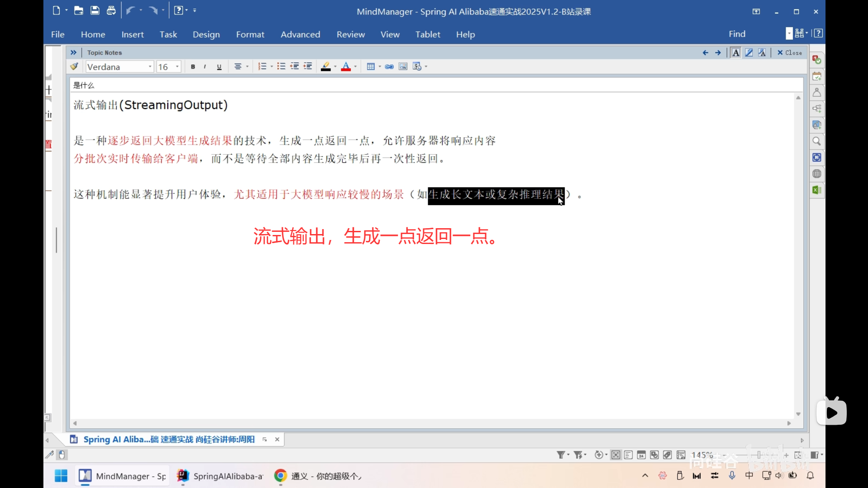Apply underline to selected text

click(219, 66)
